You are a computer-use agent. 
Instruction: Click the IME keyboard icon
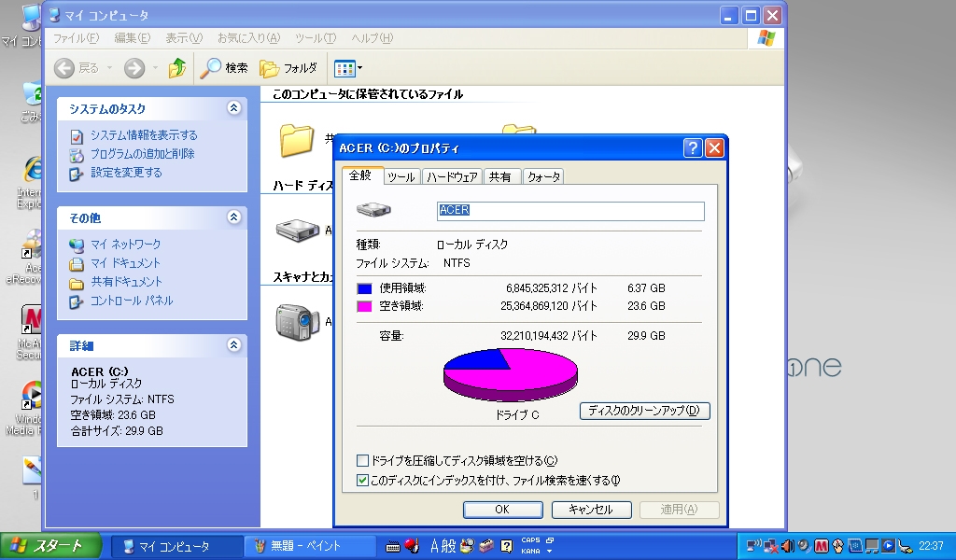(393, 547)
